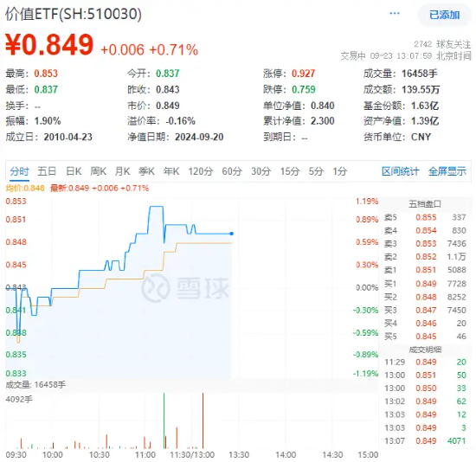Screen dimensions: 476x462
Task: Click the 均价:0.848 label
Action: coord(25,189)
